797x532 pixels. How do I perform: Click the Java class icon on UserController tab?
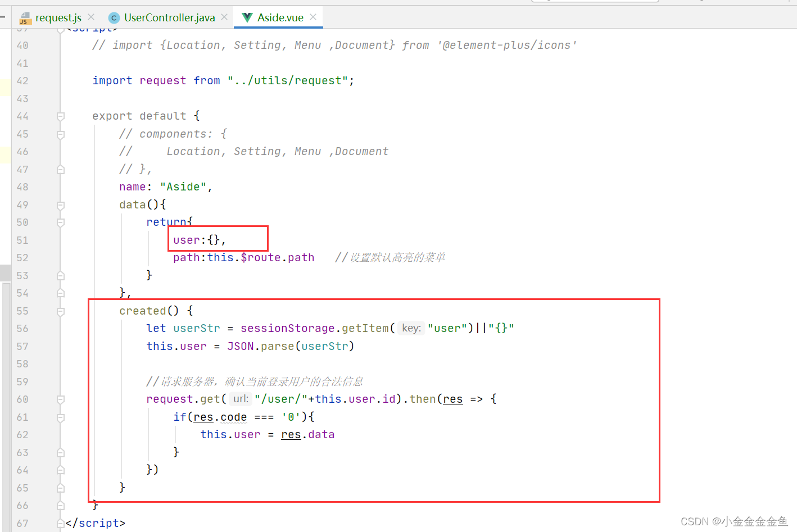(114, 18)
